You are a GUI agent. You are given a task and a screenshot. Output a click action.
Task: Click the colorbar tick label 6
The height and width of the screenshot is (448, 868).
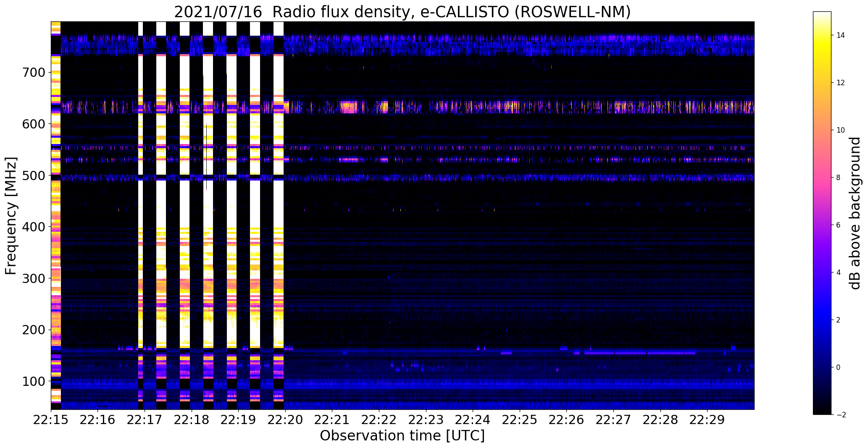[x=838, y=225]
